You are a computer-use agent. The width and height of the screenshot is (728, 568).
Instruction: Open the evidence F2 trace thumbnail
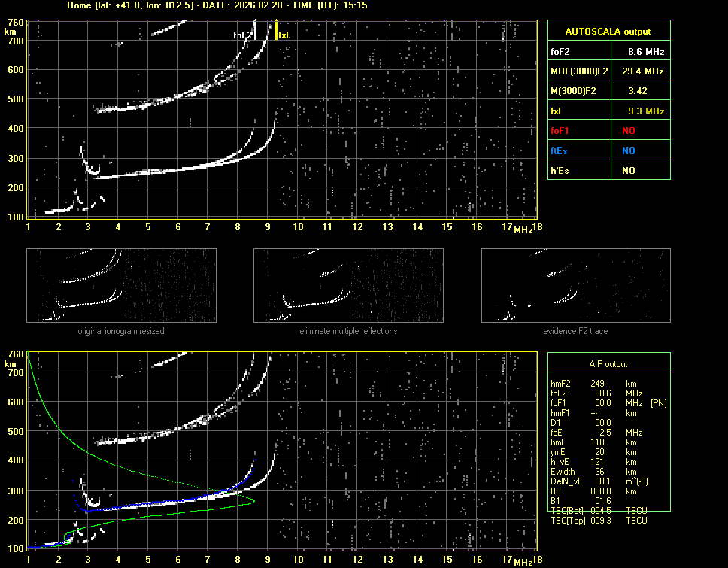[x=575, y=286]
